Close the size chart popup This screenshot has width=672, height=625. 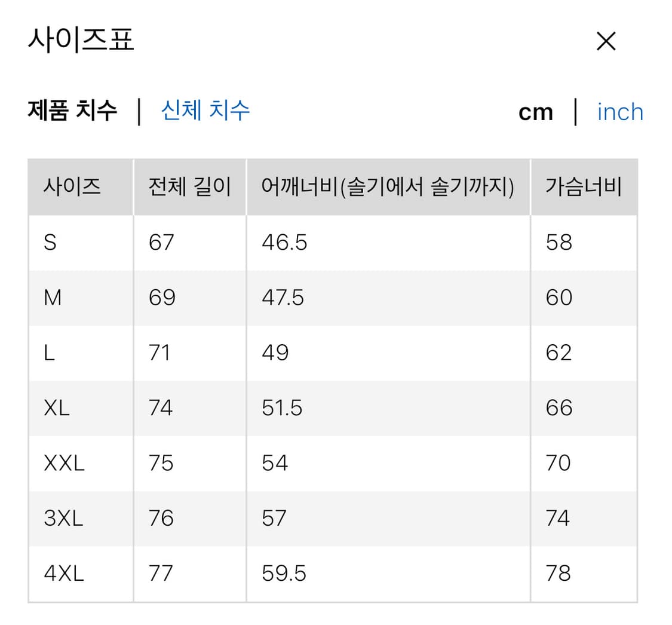coord(606,41)
